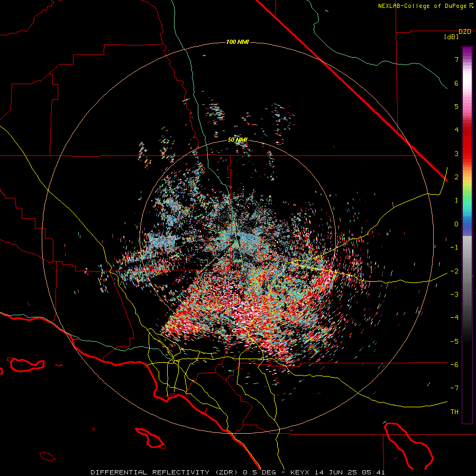Click the 50 NMI range ring label

[x=237, y=140]
